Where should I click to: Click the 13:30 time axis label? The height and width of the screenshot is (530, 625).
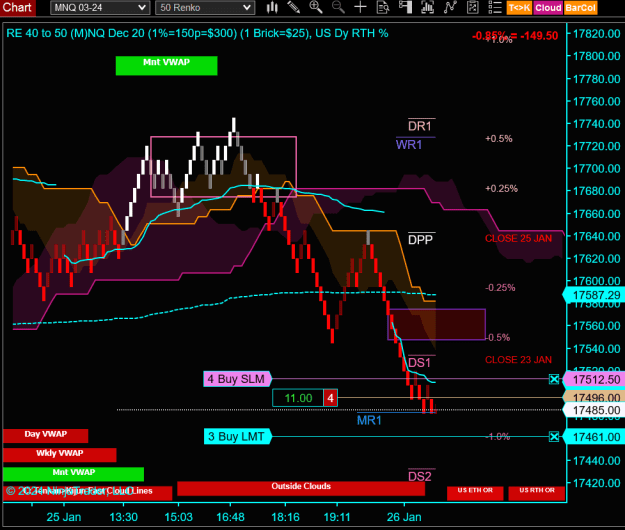(x=124, y=517)
